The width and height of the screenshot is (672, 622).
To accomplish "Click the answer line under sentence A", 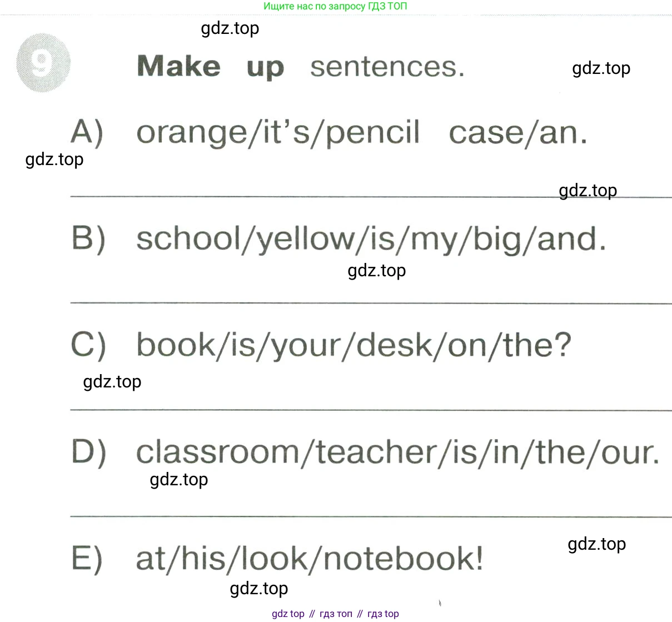I will 371,197.
